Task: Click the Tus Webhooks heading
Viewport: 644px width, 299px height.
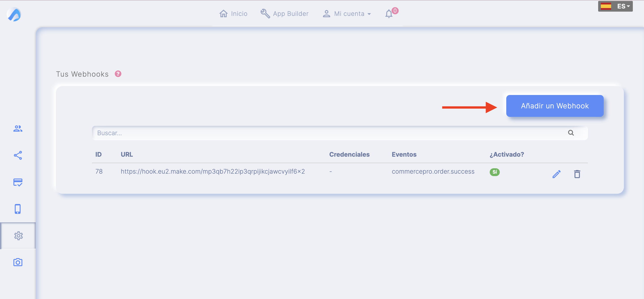Action: tap(82, 74)
